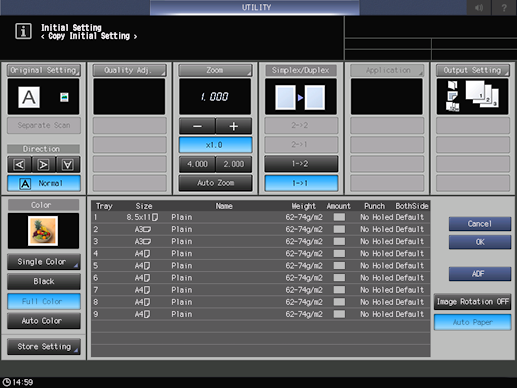Select tray 1 row 8.5x11

tap(260, 217)
